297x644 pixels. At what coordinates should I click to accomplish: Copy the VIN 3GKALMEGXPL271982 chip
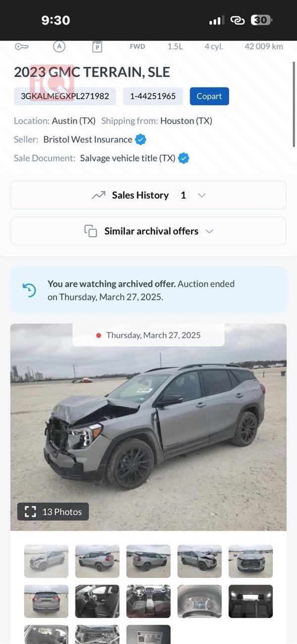pos(65,96)
